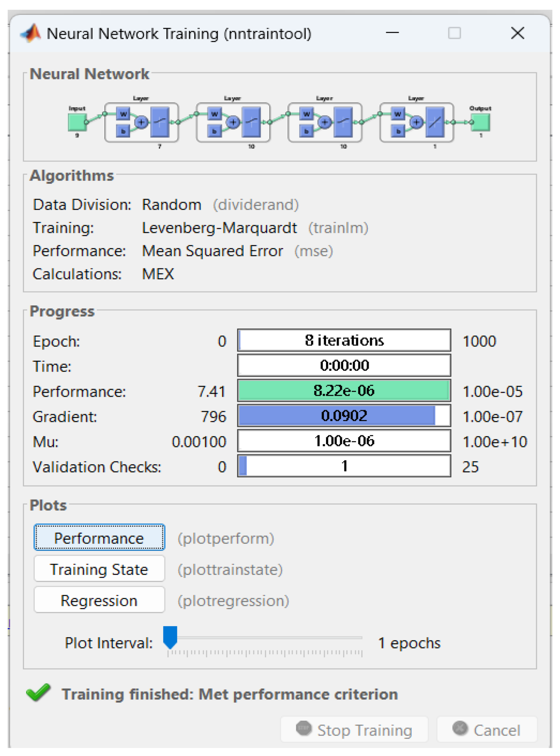This screenshot has width=560, height=756.
Task: Click the Validation Checks progress bar
Action: point(344,466)
